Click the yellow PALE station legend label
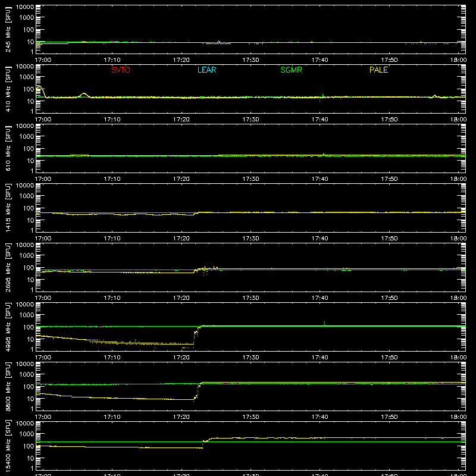 378,70
